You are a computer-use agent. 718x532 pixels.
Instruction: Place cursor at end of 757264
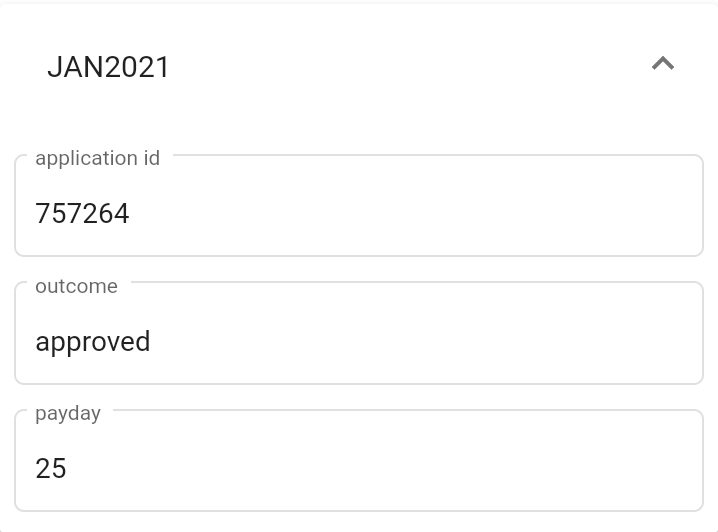tap(131, 214)
